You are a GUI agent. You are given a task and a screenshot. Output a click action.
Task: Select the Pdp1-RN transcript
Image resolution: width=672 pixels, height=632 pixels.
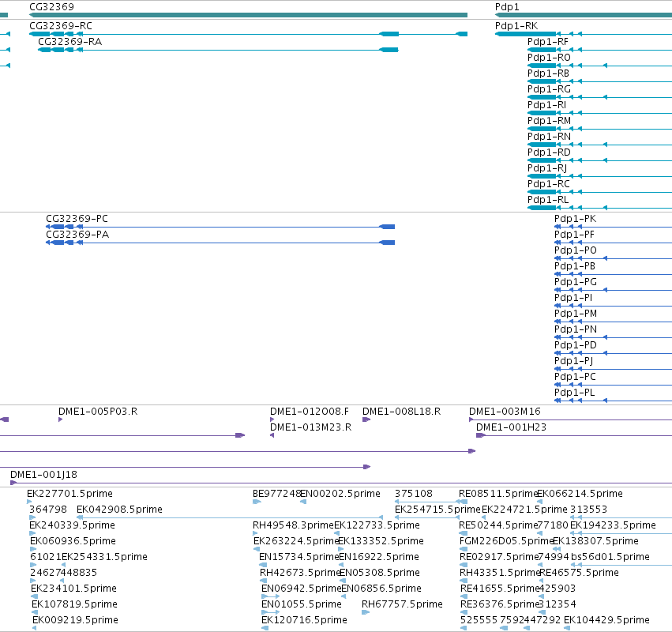pos(549,137)
